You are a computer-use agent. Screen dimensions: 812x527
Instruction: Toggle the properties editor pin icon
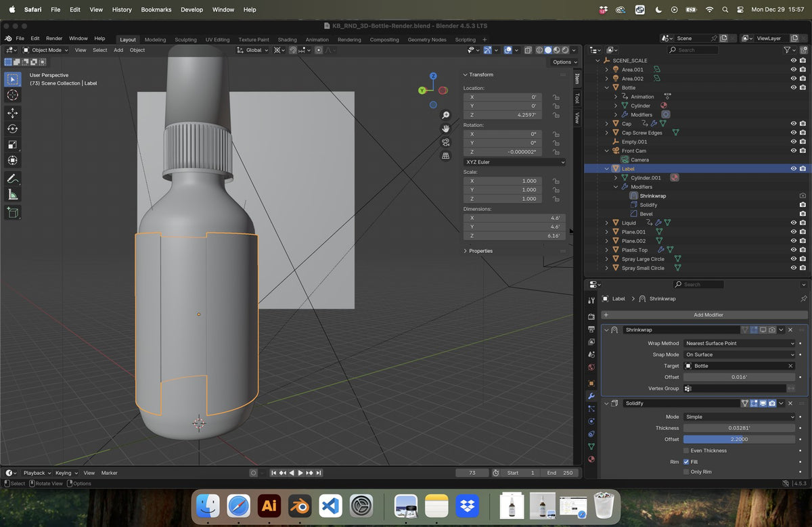(x=803, y=298)
